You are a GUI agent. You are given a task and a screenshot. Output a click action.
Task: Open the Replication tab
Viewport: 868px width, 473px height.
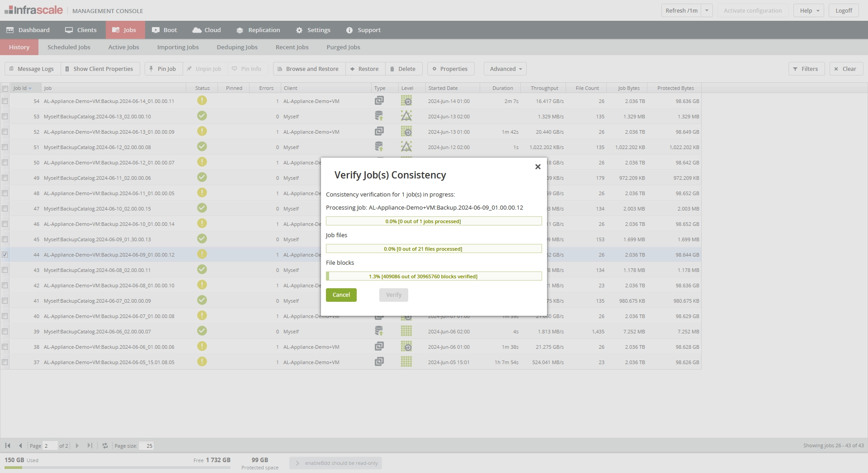pyautogui.click(x=258, y=30)
